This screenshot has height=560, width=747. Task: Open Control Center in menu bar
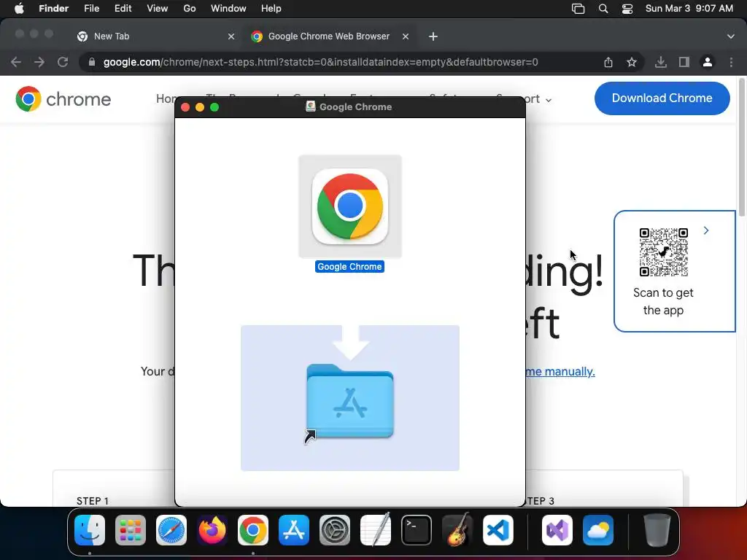(627, 9)
